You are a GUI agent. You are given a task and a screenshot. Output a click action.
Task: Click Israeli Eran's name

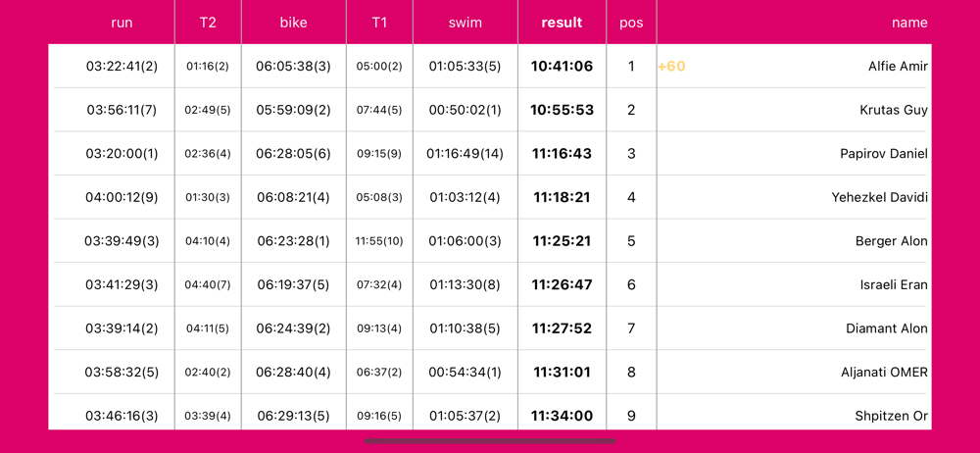[x=894, y=284]
